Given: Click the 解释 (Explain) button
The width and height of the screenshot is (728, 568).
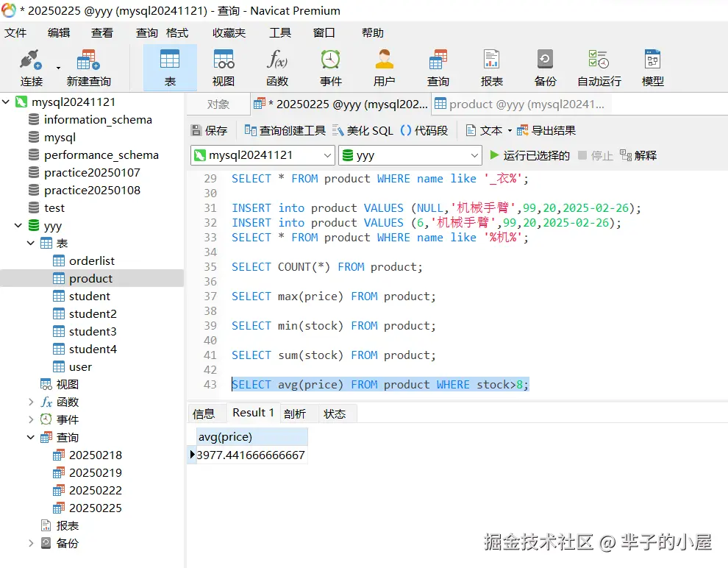Looking at the screenshot, I should (638, 155).
